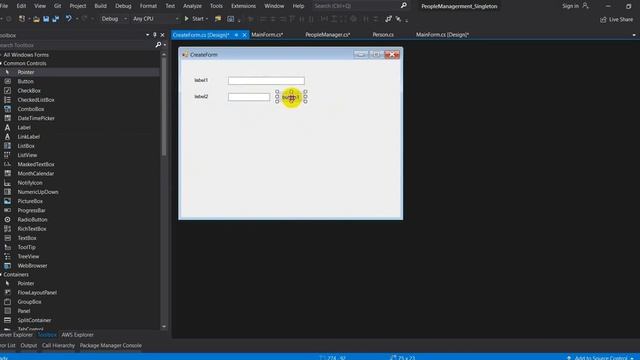This screenshot has height=360, width=640.
Task: Click the Save icon in toolbar
Action: tap(46, 19)
